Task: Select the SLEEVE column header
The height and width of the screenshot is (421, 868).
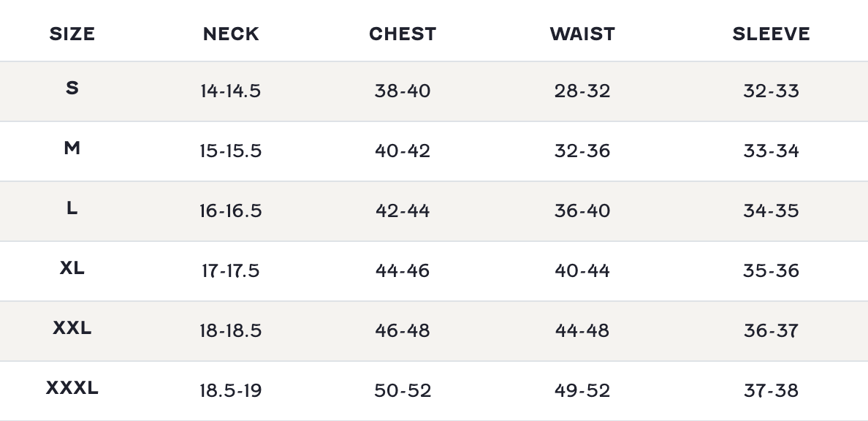Action: point(771,34)
